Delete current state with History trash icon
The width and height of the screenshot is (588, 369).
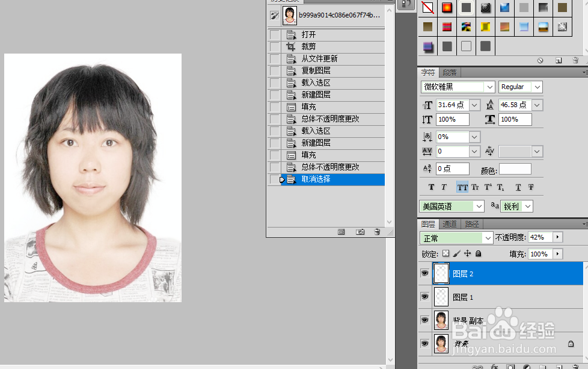tap(377, 232)
